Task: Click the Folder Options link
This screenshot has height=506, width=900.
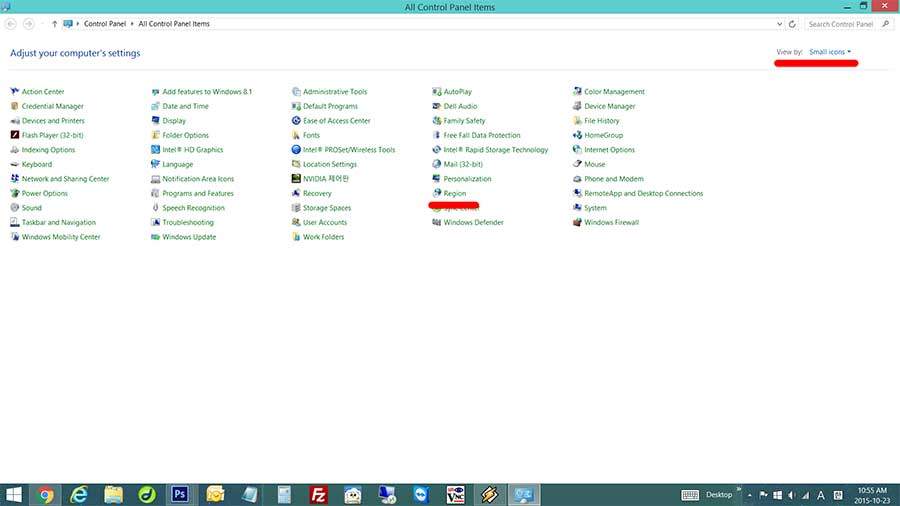Action: (x=185, y=135)
